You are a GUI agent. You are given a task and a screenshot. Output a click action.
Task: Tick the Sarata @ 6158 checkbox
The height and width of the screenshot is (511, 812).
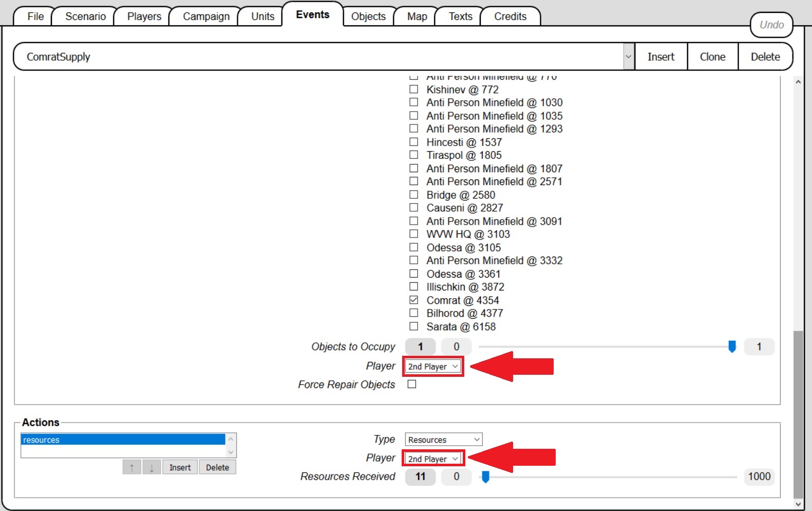[x=413, y=326]
